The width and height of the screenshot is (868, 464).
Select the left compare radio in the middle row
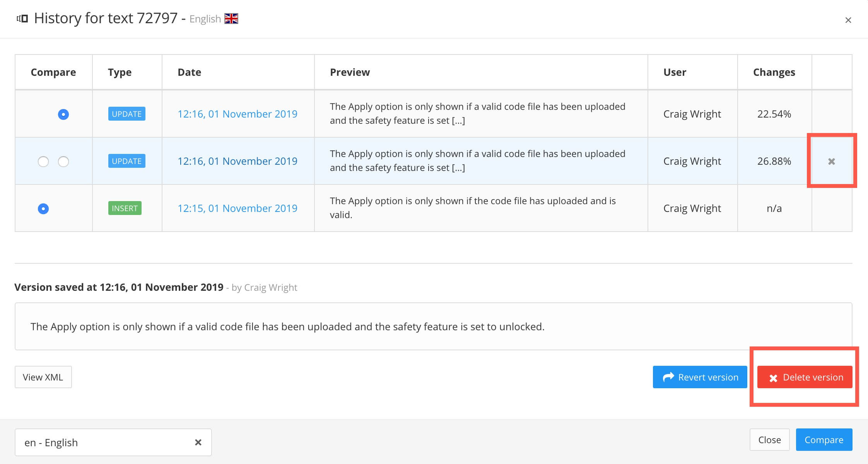point(43,161)
